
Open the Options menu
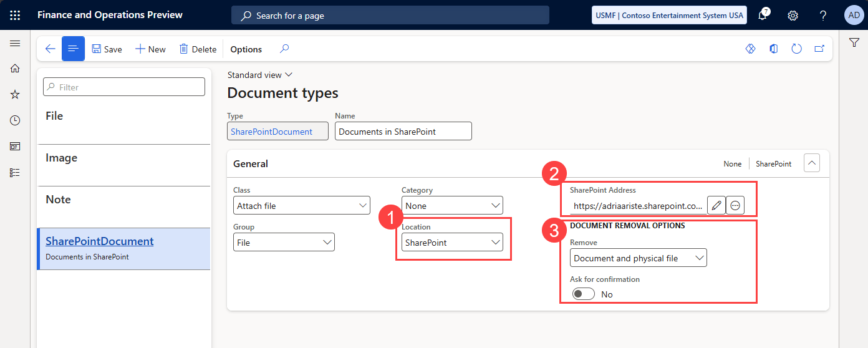(x=246, y=49)
